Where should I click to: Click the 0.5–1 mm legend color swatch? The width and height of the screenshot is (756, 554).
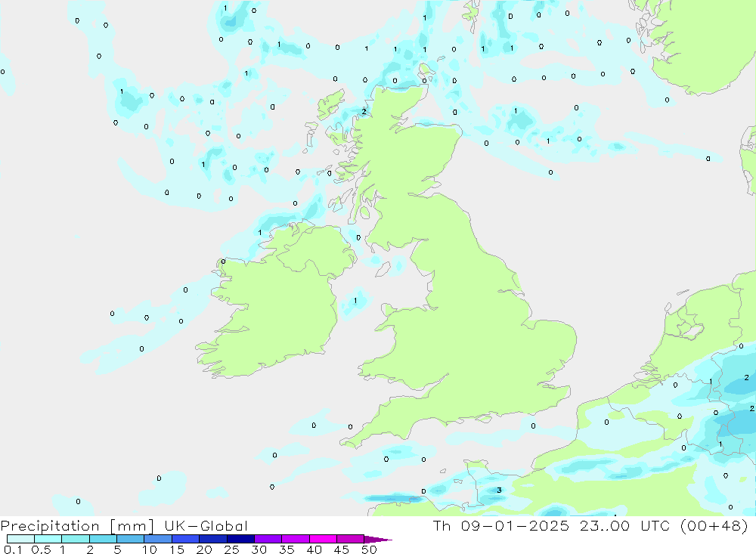(48, 539)
